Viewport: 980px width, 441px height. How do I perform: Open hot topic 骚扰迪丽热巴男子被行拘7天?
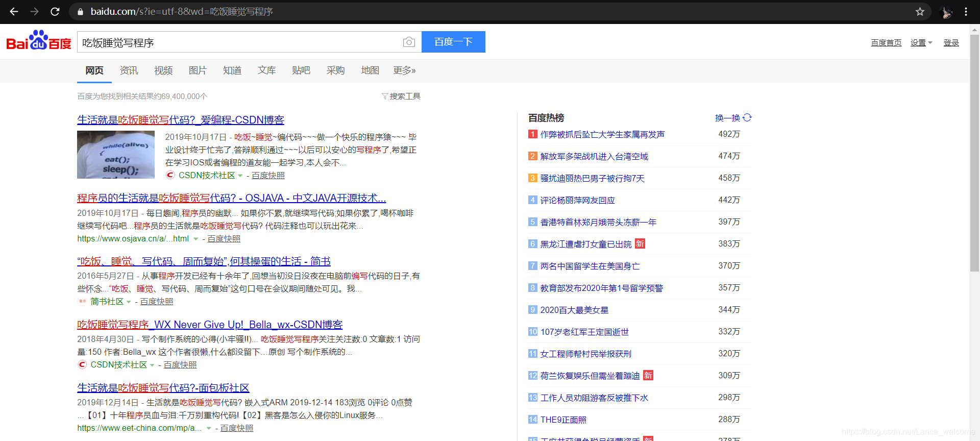coord(593,178)
